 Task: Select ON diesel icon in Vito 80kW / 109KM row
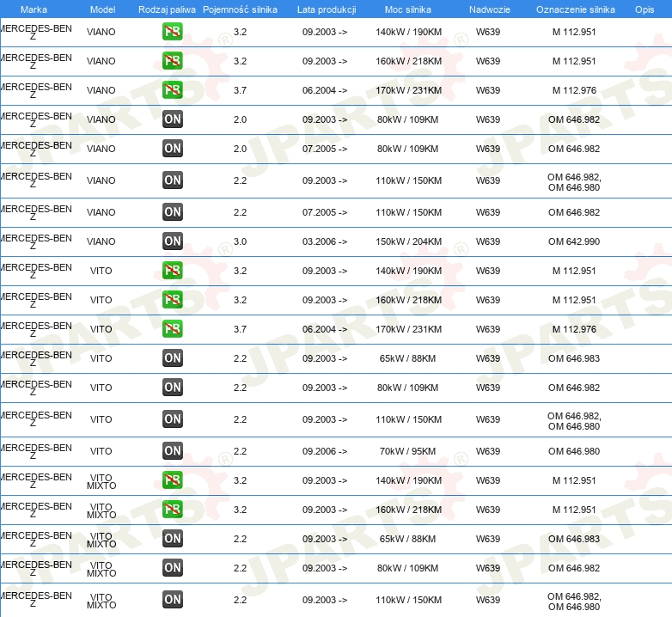[x=172, y=387]
